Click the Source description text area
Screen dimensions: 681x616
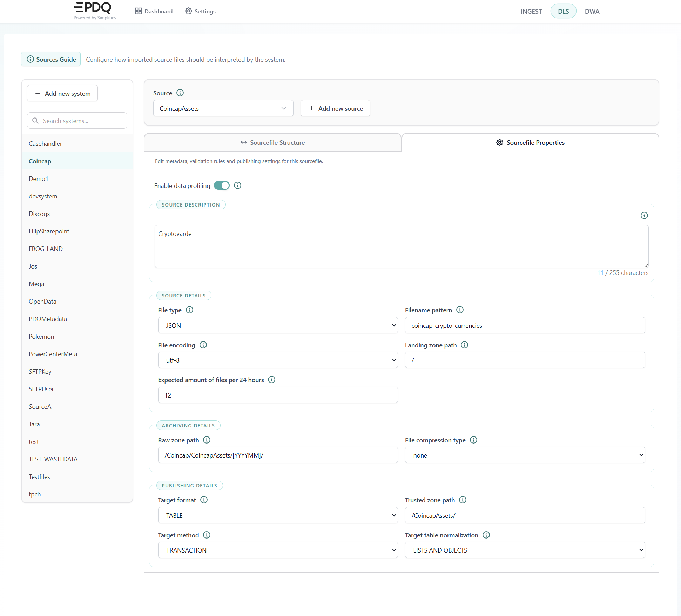(402, 246)
